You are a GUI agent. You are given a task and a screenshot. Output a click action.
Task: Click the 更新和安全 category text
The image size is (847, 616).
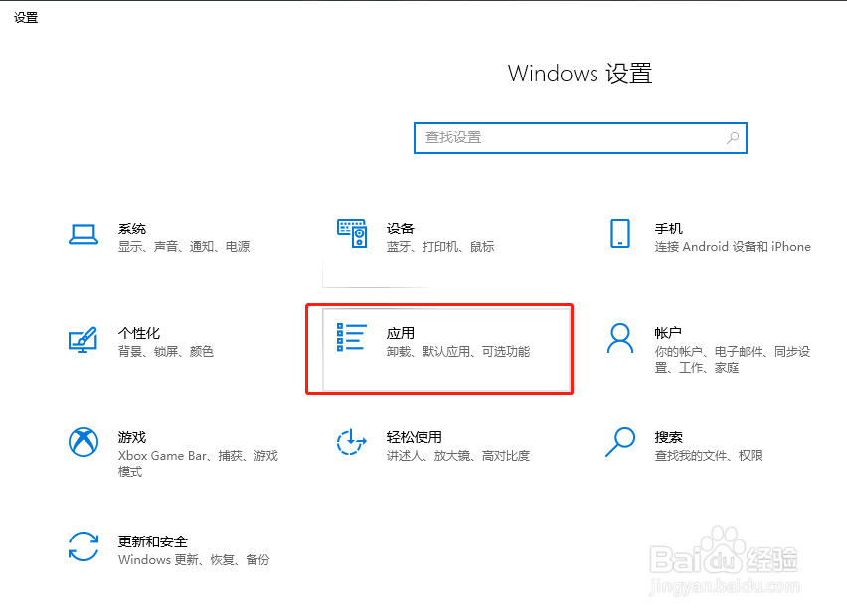[151, 540]
